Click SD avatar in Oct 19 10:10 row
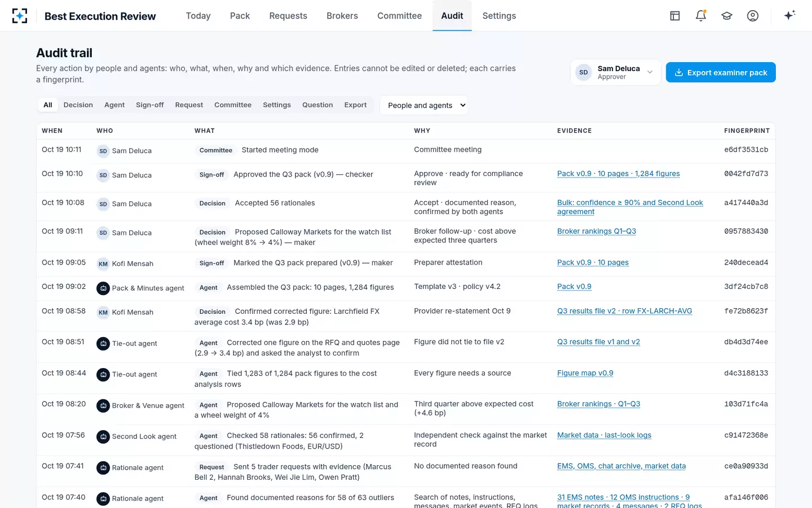812x508 pixels. (x=103, y=175)
